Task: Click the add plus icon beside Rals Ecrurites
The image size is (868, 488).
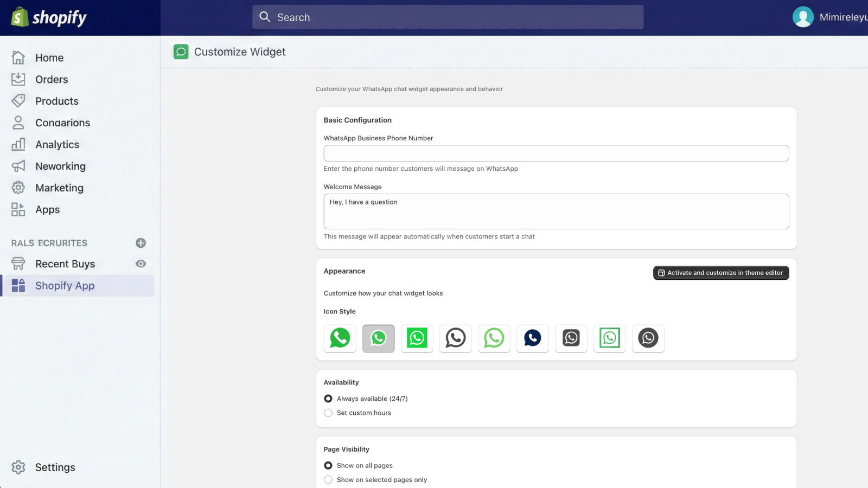Action: point(141,243)
